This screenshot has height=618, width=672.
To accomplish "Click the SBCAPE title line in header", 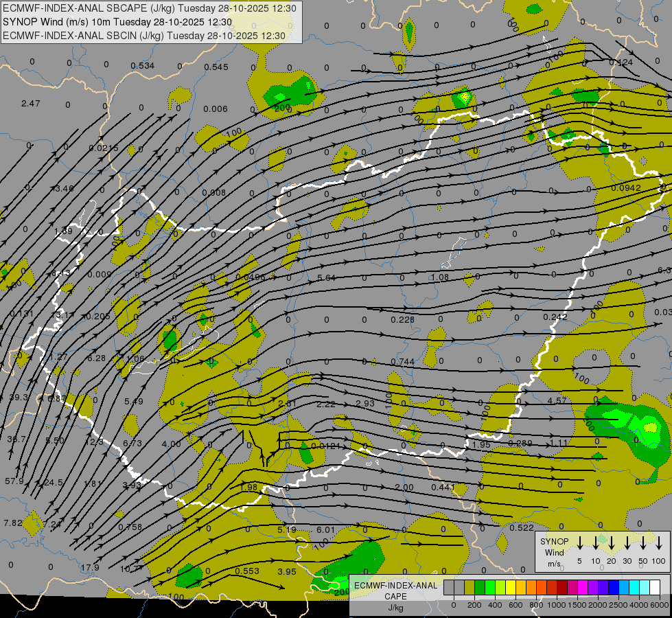I will click(x=150, y=8).
